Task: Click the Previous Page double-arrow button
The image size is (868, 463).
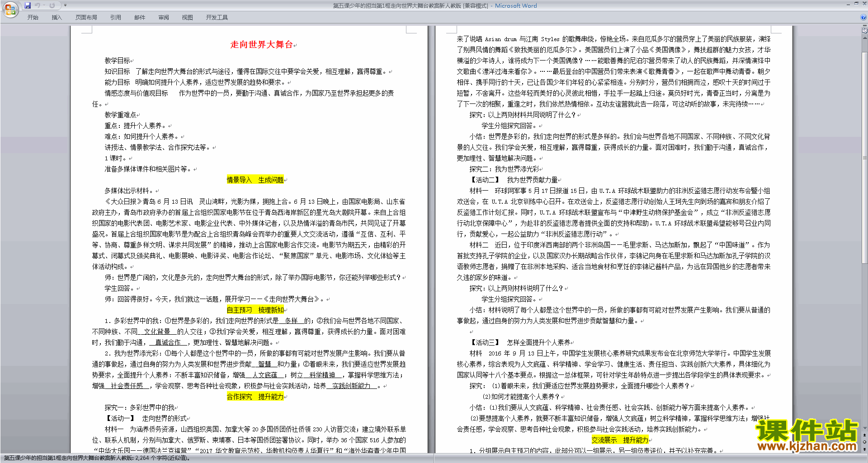Action: tap(865, 435)
